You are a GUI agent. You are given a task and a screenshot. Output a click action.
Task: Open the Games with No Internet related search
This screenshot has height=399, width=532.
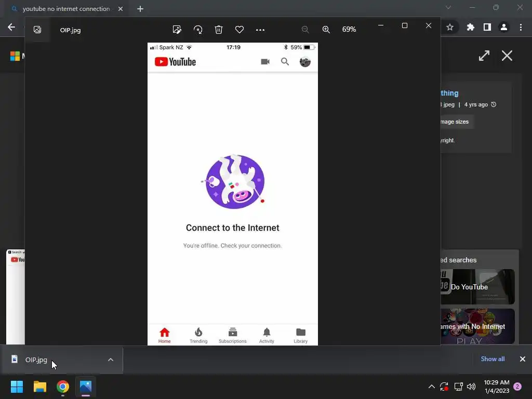[477, 326]
